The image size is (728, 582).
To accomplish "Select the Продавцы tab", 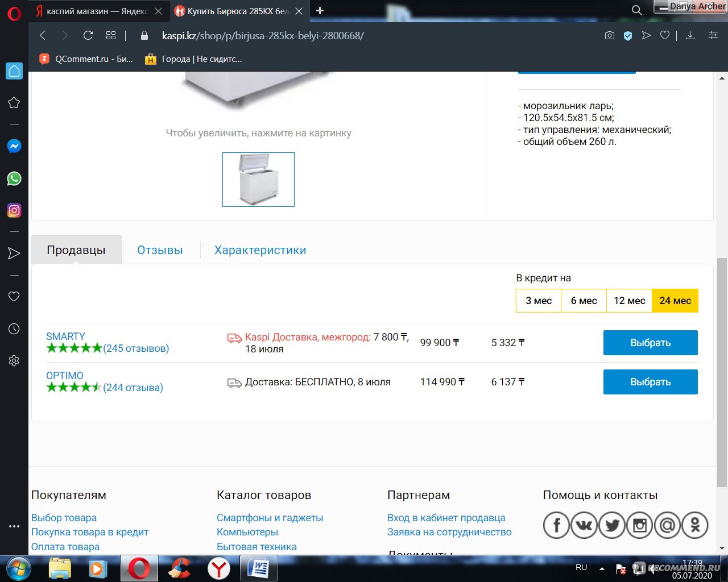I will [x=76, y=250].
